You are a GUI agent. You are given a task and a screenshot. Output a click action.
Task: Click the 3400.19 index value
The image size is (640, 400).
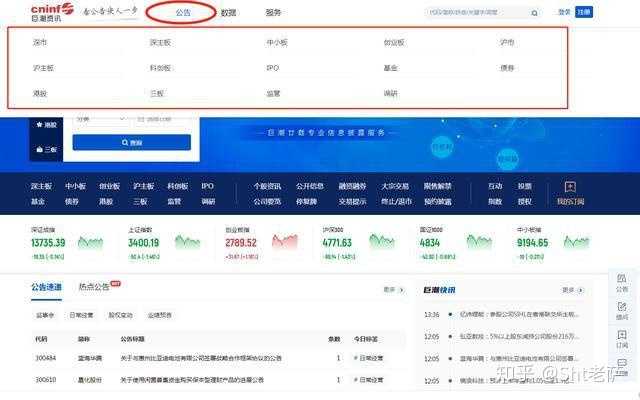(x=144, y=242)
